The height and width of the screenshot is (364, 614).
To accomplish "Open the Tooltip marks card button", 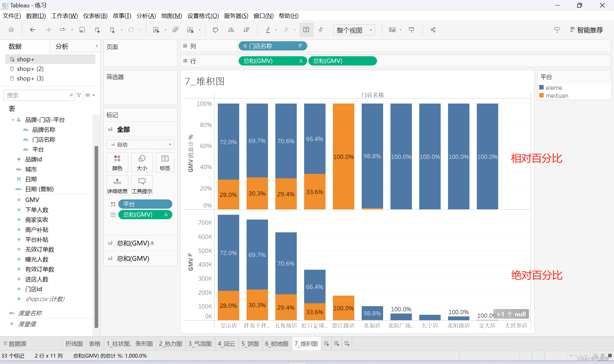I will [142, 185].
